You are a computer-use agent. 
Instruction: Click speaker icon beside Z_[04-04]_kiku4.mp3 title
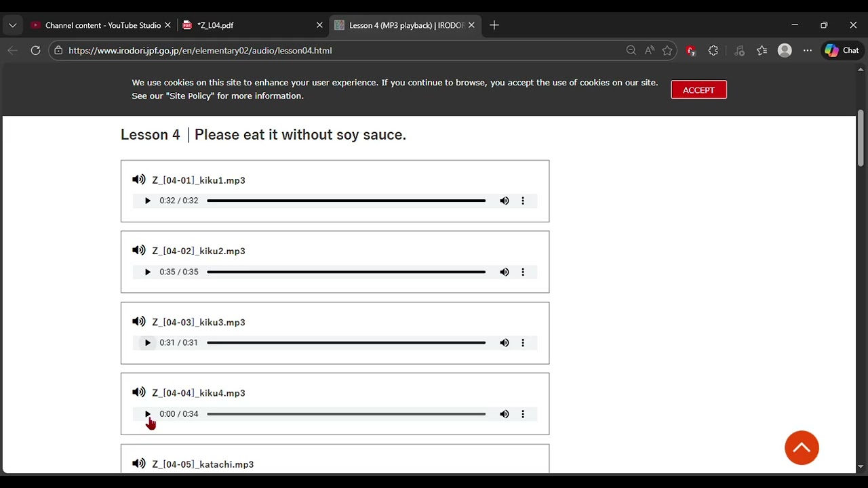click(139, 392)
